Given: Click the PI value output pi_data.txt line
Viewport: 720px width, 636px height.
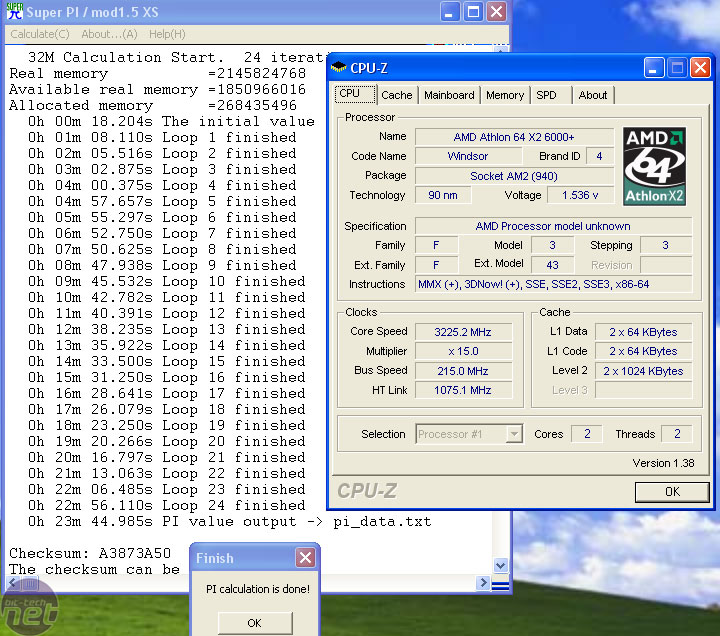Looking at the screenshot, I should [x=230, y=521].
